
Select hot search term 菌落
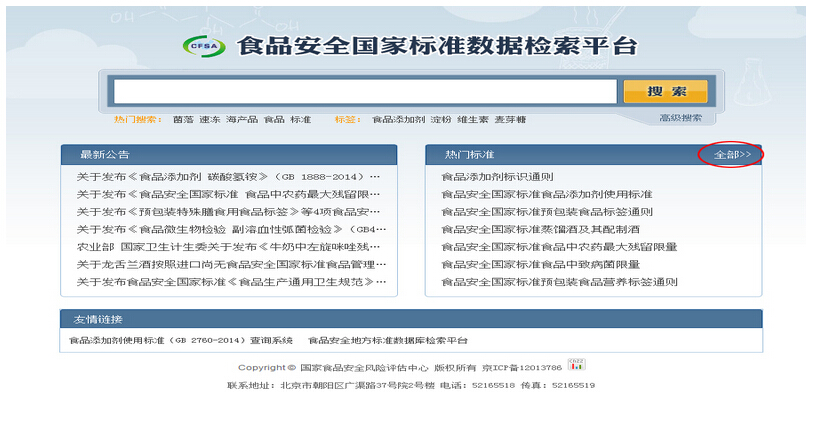point(183,119)
